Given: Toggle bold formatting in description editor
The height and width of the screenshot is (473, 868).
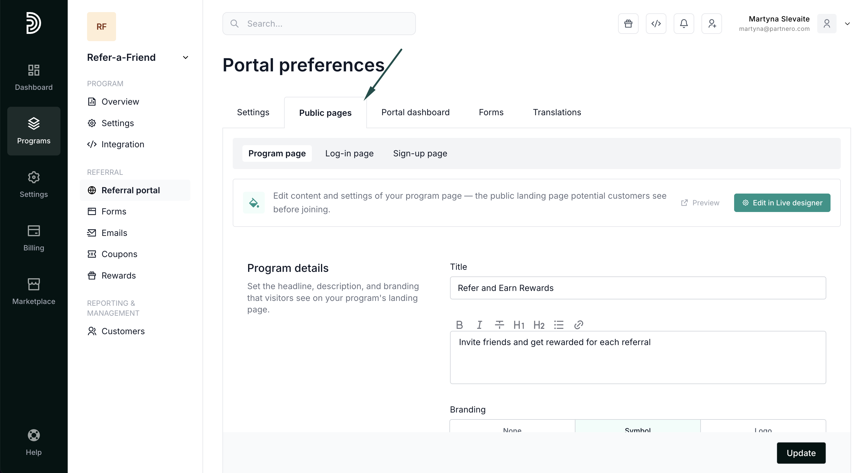Looking at the screenshot, I should (459, 325).
